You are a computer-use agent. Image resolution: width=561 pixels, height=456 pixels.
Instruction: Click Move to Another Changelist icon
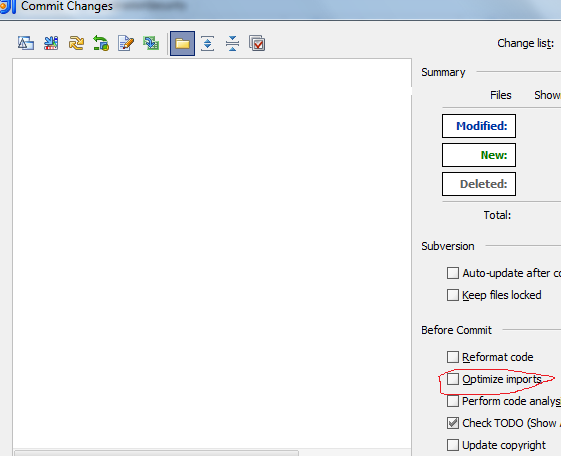(x=51, y=43)
